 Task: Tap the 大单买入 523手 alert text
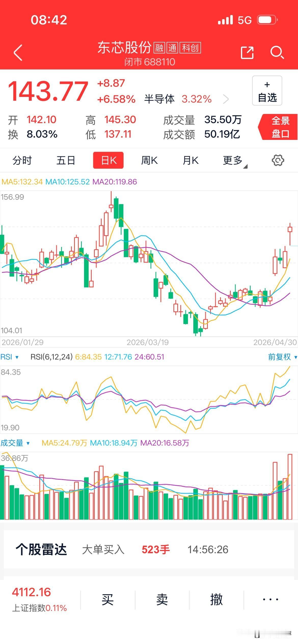coord(126,549)
